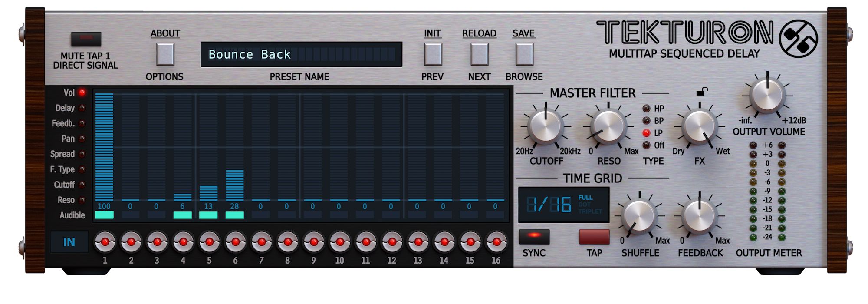Click tap 15 round button
This screenshot has height=304, width=868.
(x=470, y=241)
